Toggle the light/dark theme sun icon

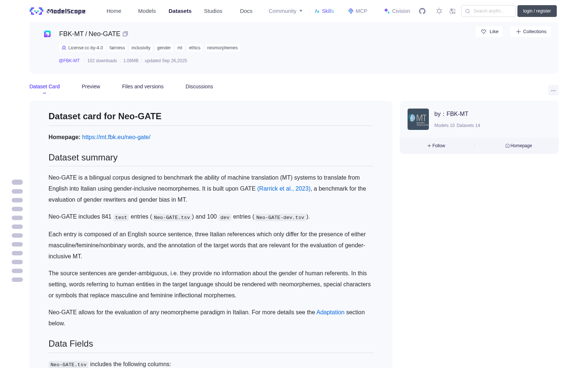click(x=439, y=11)
